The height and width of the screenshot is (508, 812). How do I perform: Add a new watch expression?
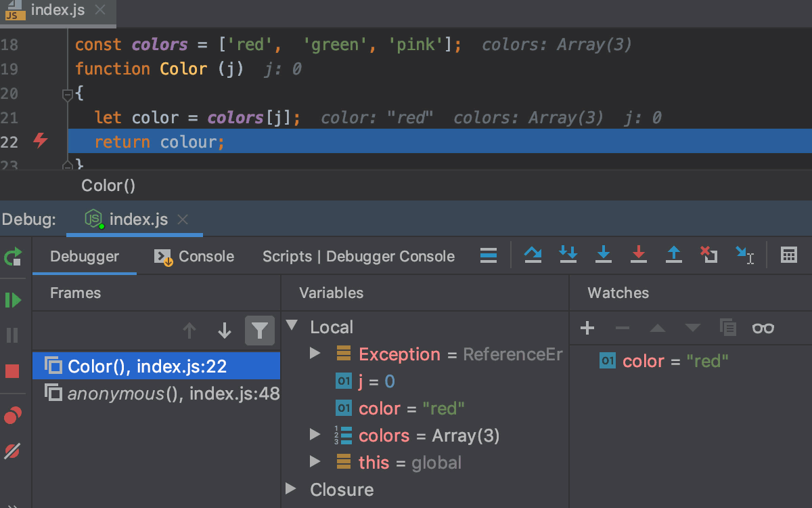coord(587,328)
